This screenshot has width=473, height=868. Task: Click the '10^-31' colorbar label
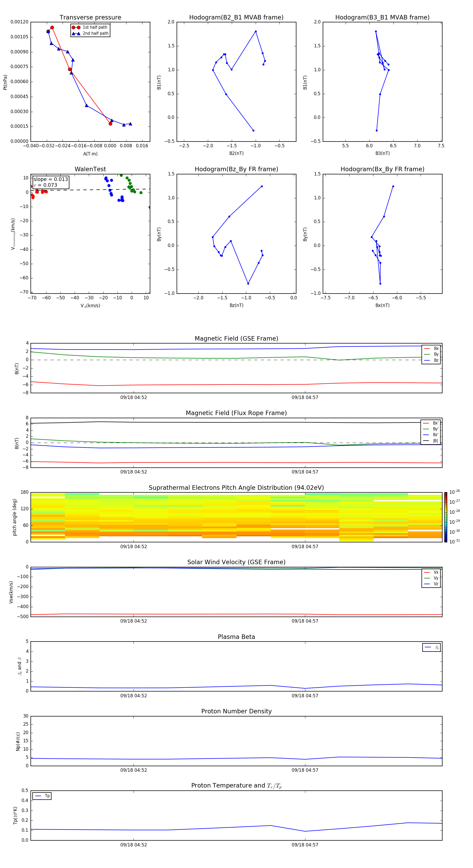[x=455, y=542]
